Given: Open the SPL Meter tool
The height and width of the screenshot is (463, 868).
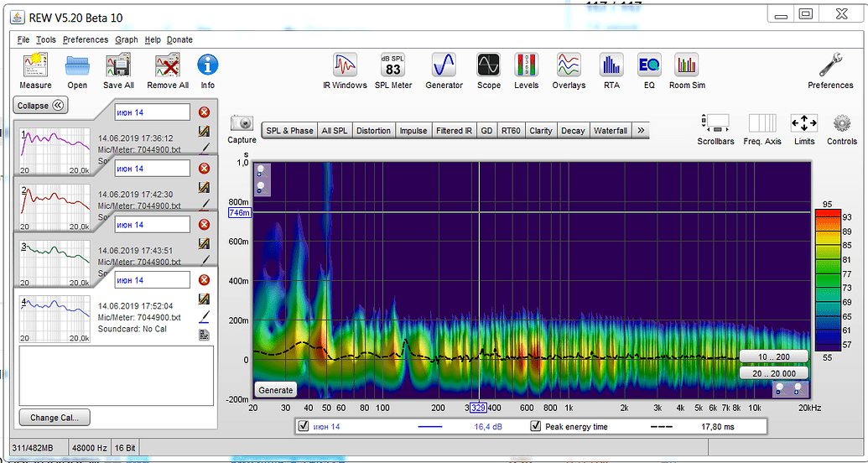Looking at the screenshot, I should tap(392, 65).
